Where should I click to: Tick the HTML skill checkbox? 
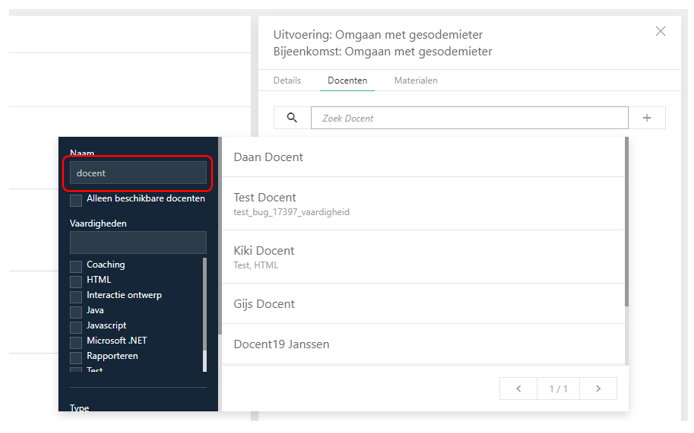[76, 280]
